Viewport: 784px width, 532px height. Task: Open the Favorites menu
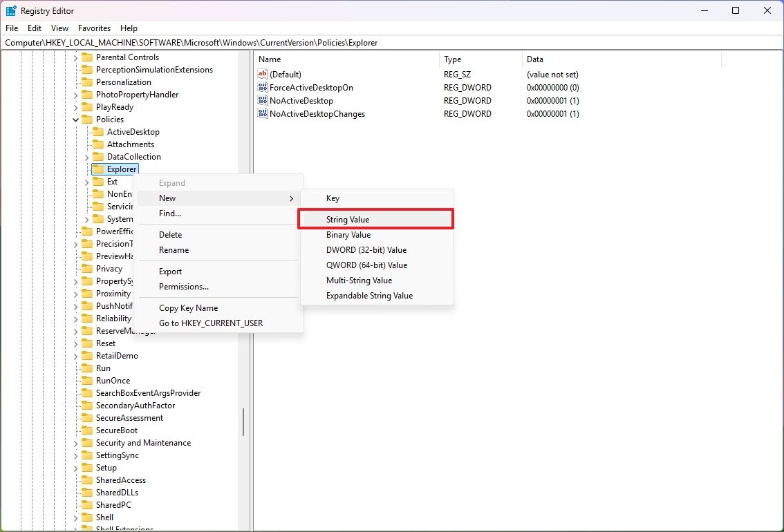[94, 28]
